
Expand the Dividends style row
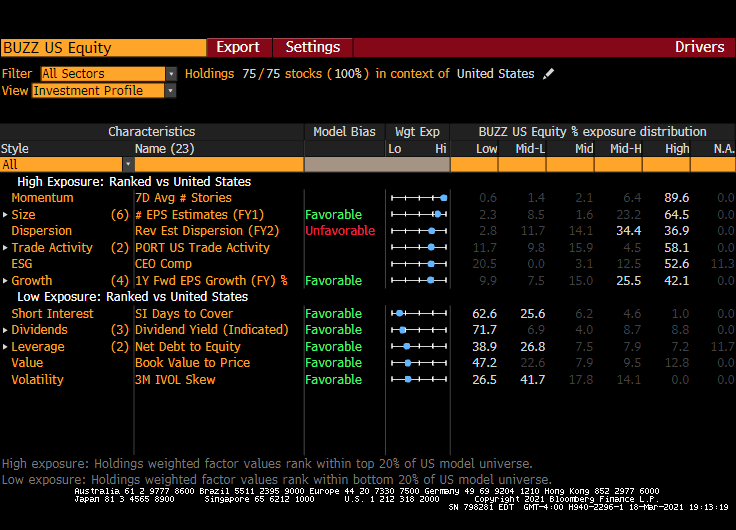[6, 330]
